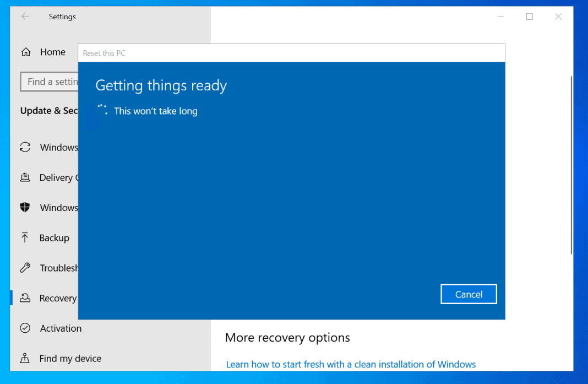Click the Getting things ready heading
588x384 pixels.
(161, 85)
